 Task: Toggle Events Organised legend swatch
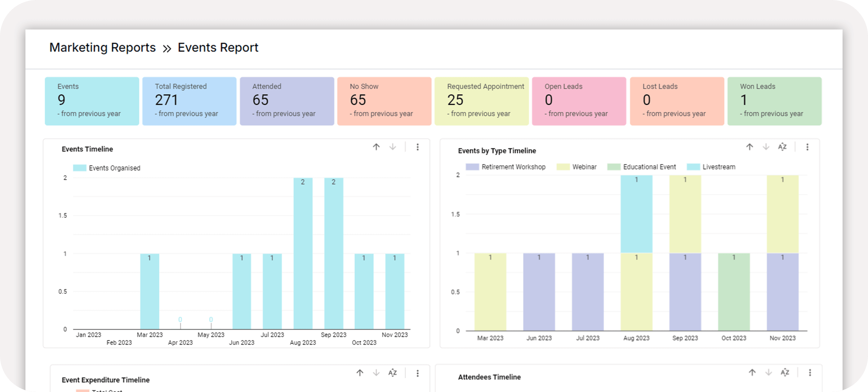point(80,168)
